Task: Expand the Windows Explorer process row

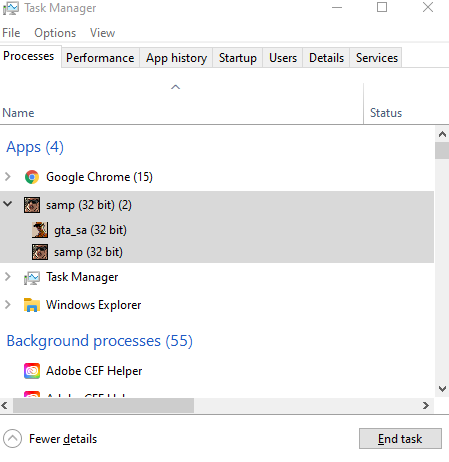Action: pyautogui.click(x=8, y=304)
